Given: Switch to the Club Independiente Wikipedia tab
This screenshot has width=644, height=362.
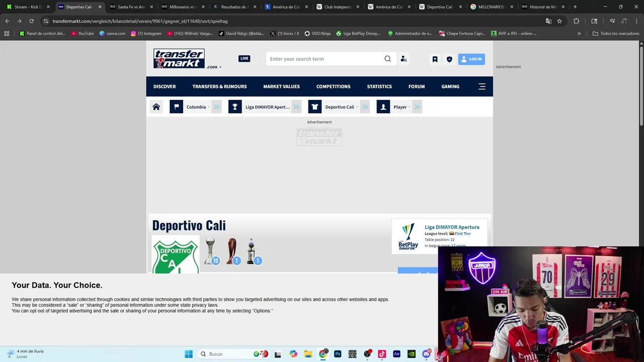Looking at the screenshot, I should 337,7.
